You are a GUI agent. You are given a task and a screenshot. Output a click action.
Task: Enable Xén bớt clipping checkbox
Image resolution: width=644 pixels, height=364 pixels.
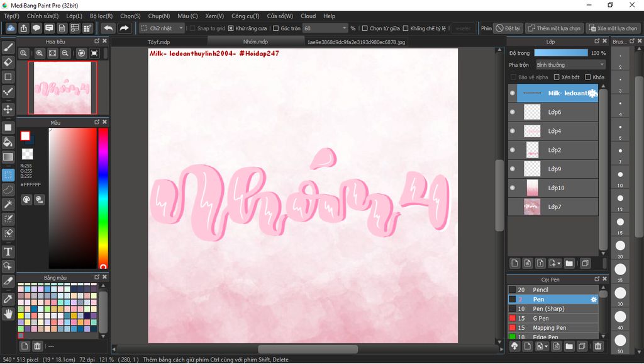click(557, 77)
